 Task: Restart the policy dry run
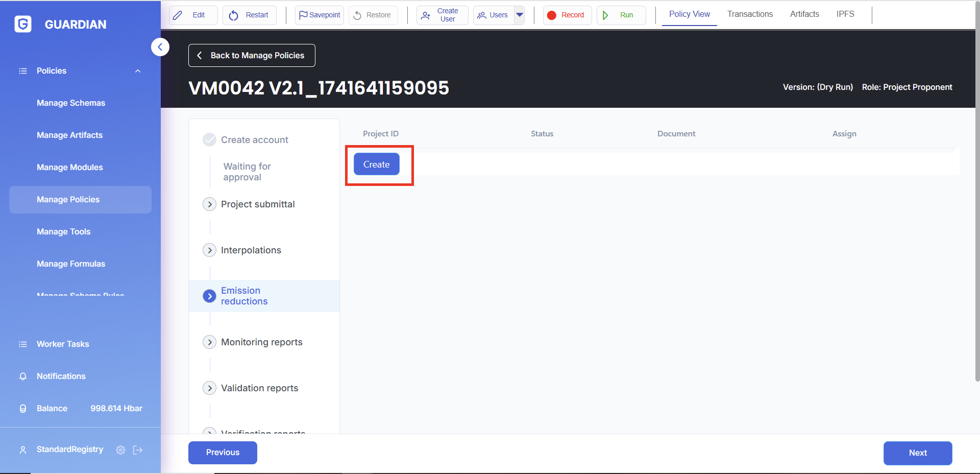point(249,15)
